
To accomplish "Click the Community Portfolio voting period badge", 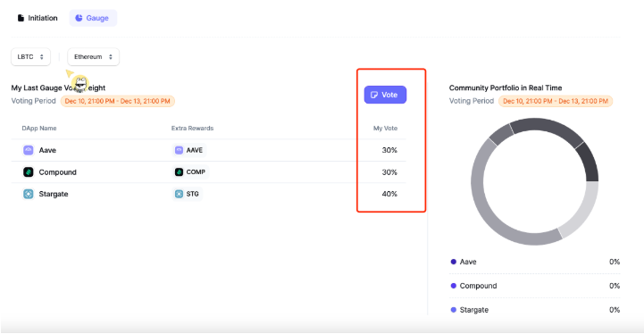I will 556,101.
